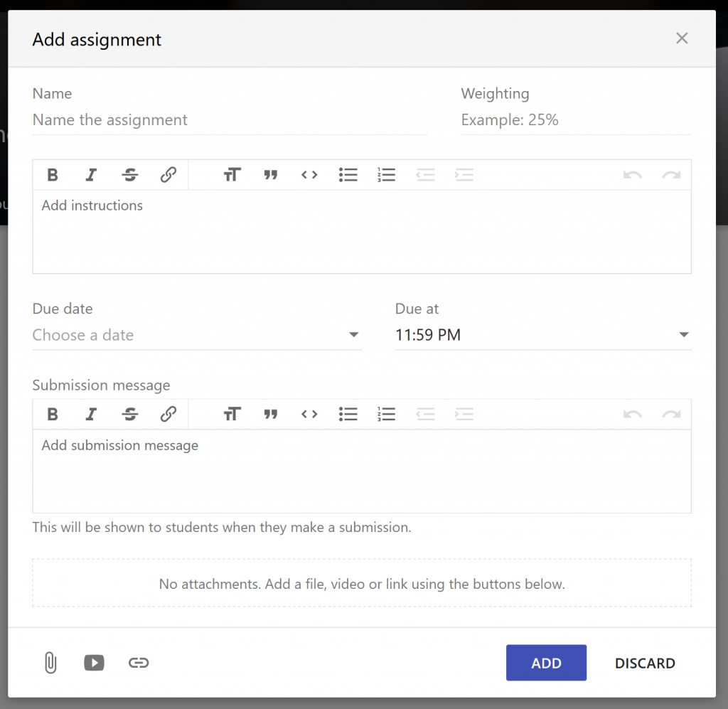Viewport: 728px width, 709px height.
Task: Insert a blockquote in the instructions
Action: click(271, 174)
